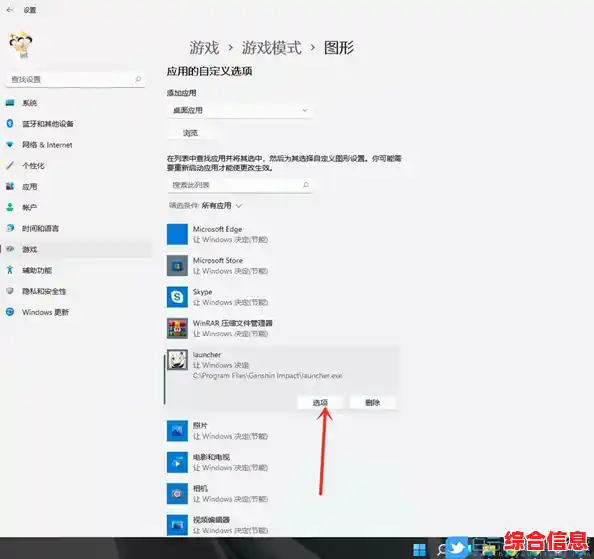Click the 网络 & Internet wifi icon

pos(10,145)
